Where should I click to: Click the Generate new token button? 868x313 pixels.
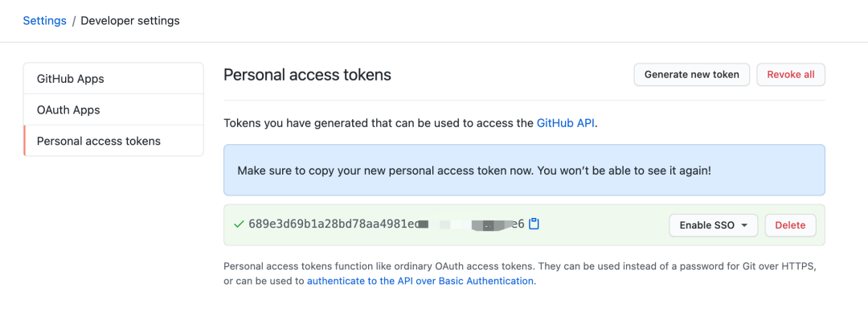pos(691,75)
